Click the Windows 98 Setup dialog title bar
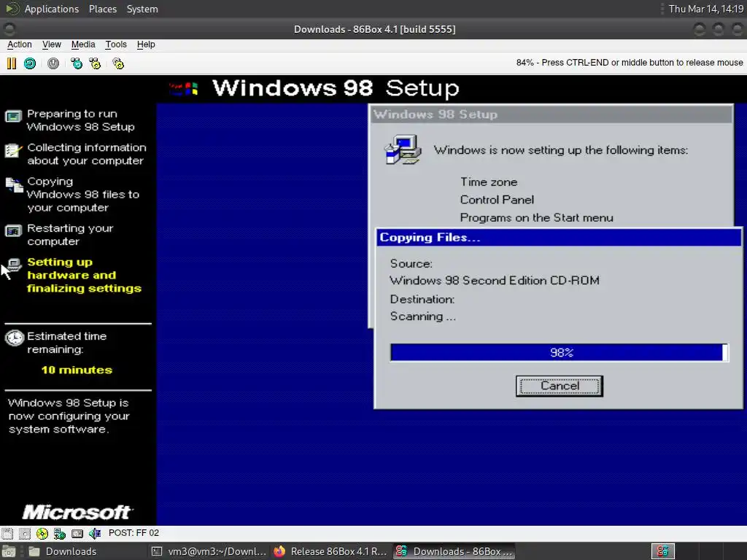Screen dimensions: 747x560 [551, 114]
